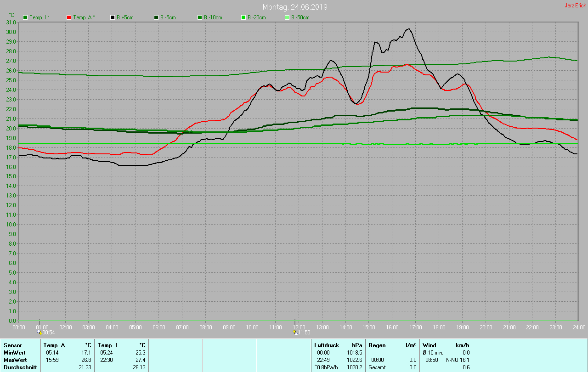Click the Temp. A. column header
588x372 pixels.
point(55,345)
